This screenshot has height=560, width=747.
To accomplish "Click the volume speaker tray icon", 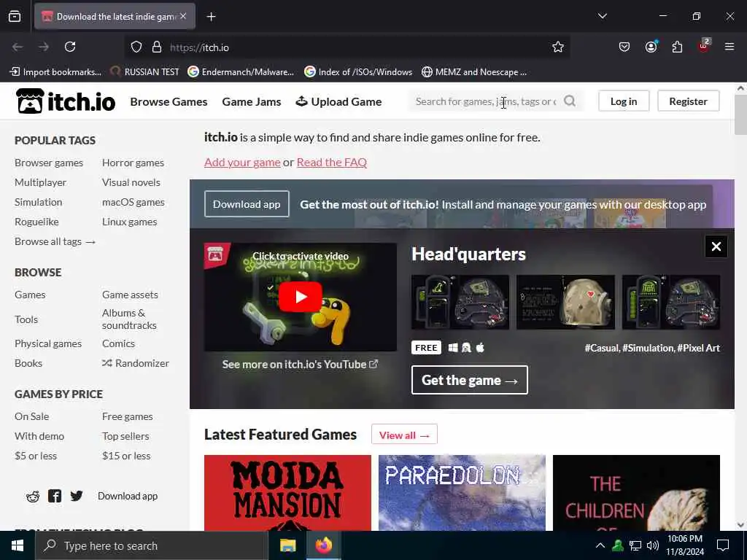I will (x=653, y=545).
